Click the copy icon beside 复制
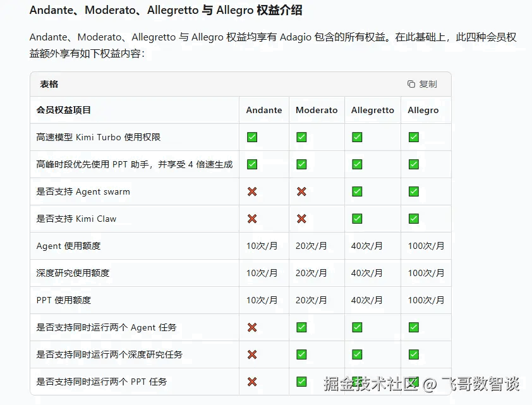The image size is (532, 405). 411,84
